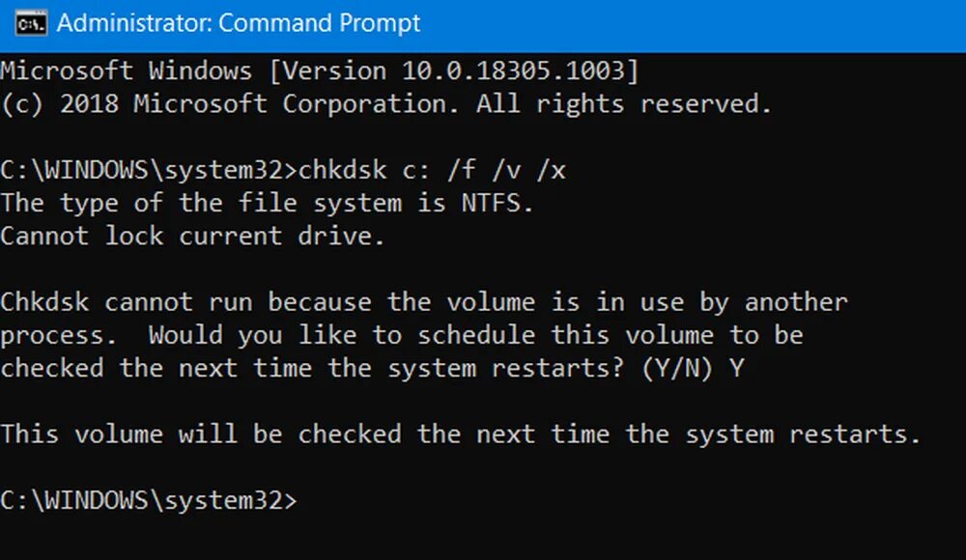Click the typed Y answer after (Y/N)

point(737,369)
